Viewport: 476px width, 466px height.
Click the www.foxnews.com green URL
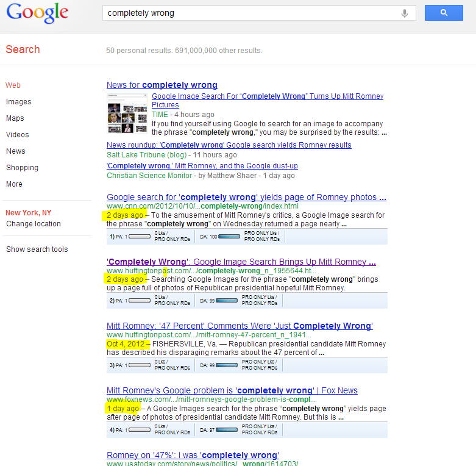211,400
